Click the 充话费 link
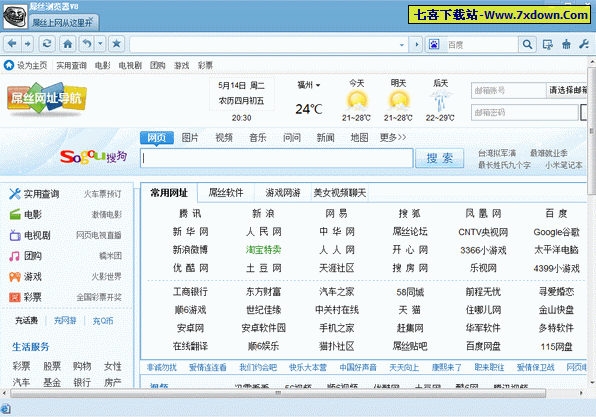 [x=26, y=320]
